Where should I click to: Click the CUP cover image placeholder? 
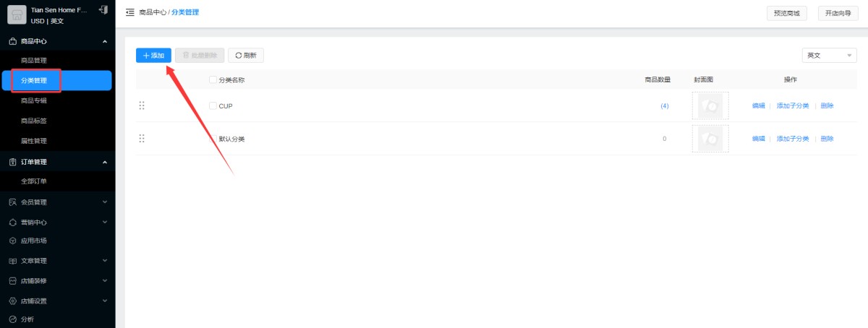coord(710,105)
